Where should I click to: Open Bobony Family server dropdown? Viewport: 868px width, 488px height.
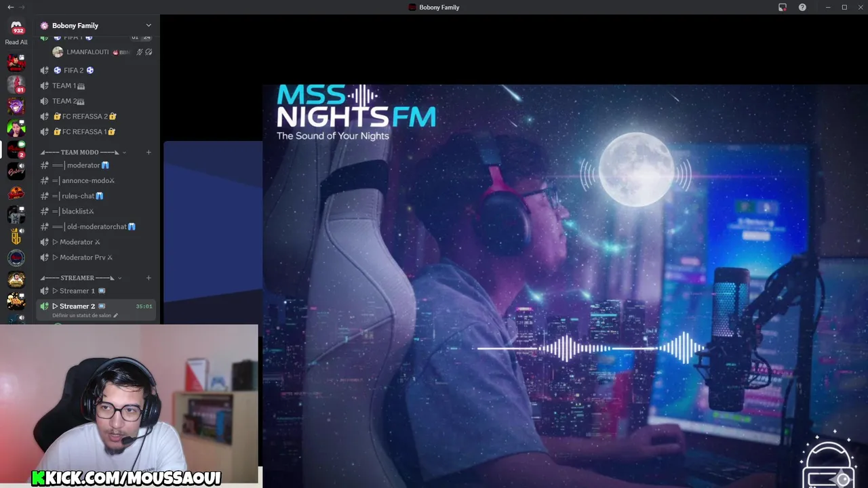pyautogui.click(x=96, y=26)
